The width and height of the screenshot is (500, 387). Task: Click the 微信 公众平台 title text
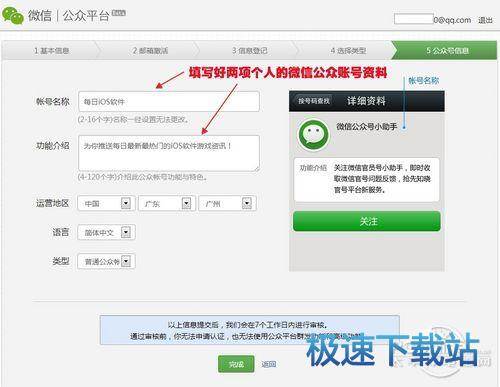(x=69, y=15)
